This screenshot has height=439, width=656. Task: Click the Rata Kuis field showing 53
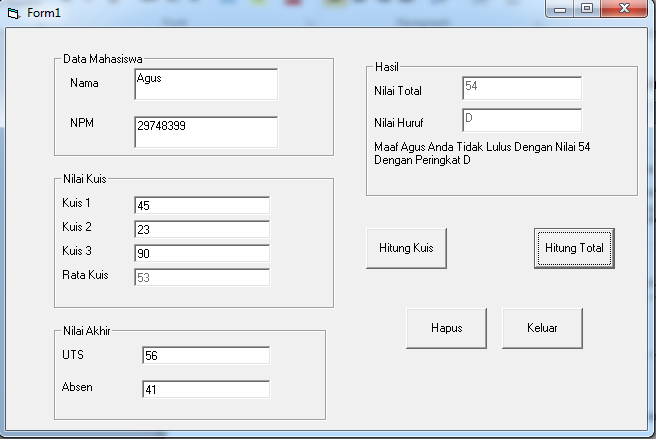point(202,277)
